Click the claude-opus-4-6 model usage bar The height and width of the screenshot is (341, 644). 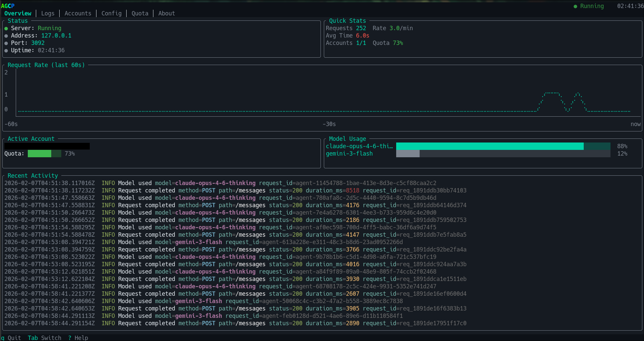click(x=503, y=146)
